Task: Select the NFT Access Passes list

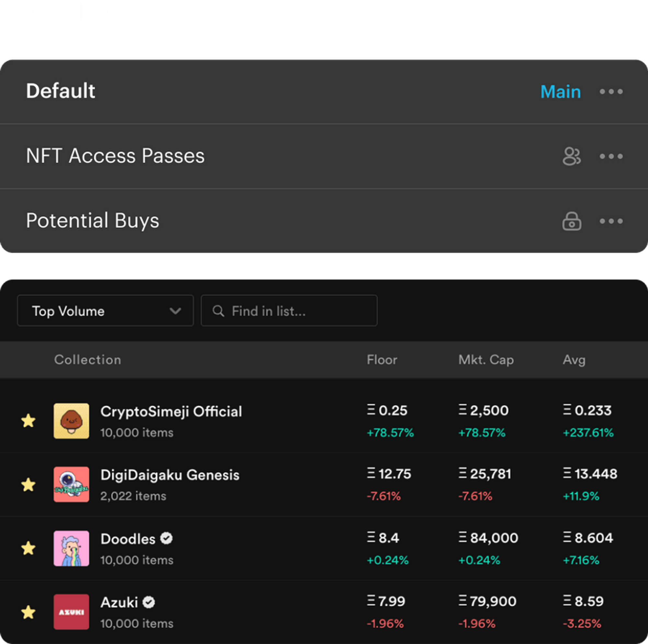Action: pos(115,156)
